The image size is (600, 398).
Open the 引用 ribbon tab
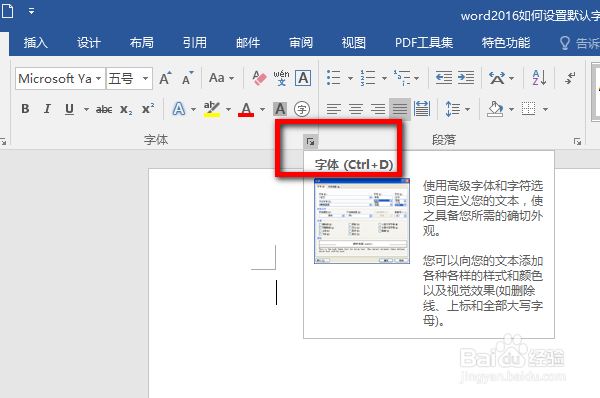point(194,42)
